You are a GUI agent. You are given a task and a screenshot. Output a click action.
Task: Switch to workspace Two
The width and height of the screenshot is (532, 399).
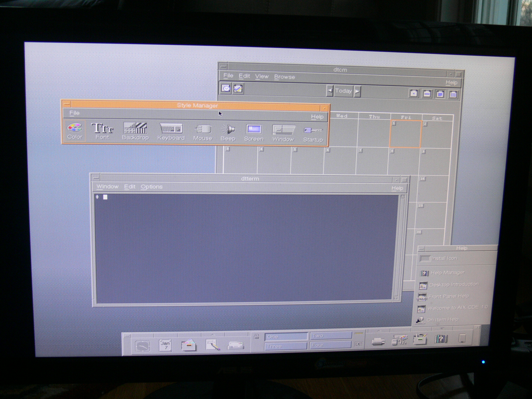[x=331, y=336]
